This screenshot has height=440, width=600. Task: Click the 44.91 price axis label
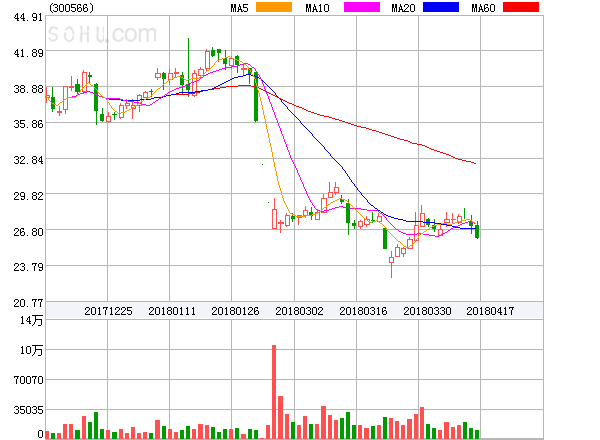(x=28, y=17)
